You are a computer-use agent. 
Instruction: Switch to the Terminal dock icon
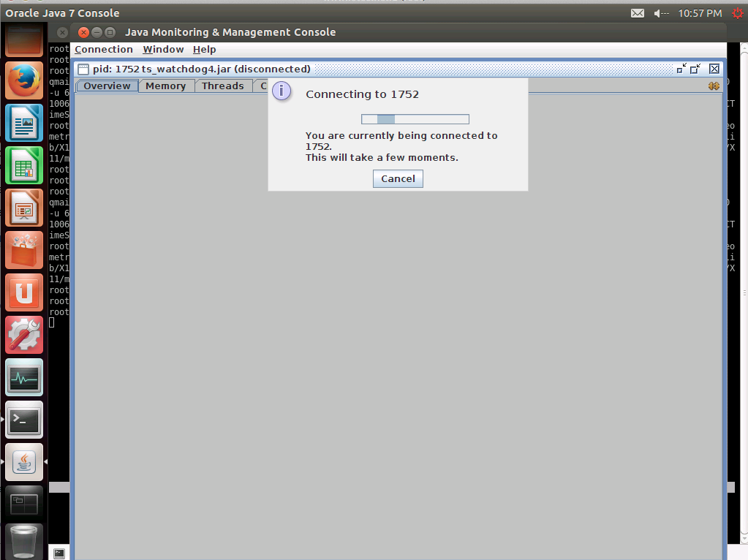pos(24,420)
